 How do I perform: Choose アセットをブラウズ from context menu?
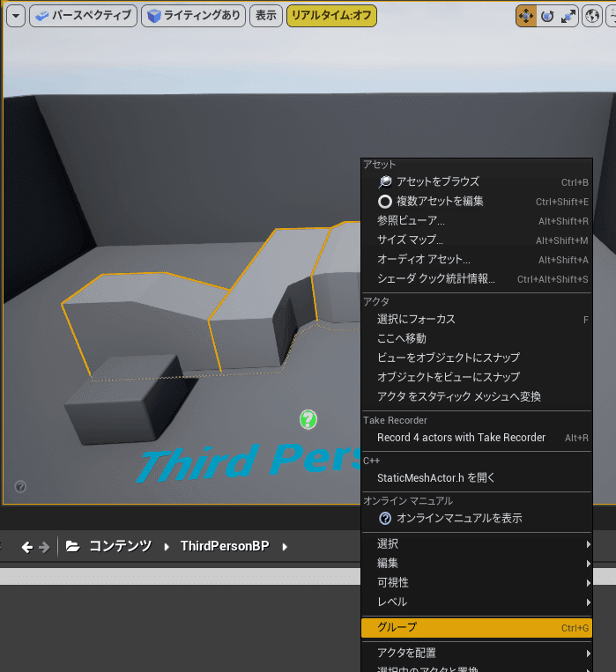click(477, 181)
